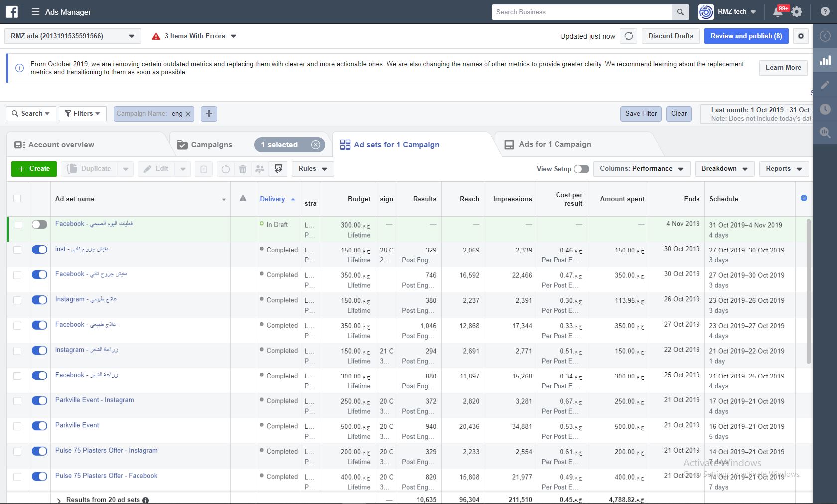
Task: Open the RMZ tech business profile icon
Action: click(x=706, y=12)
